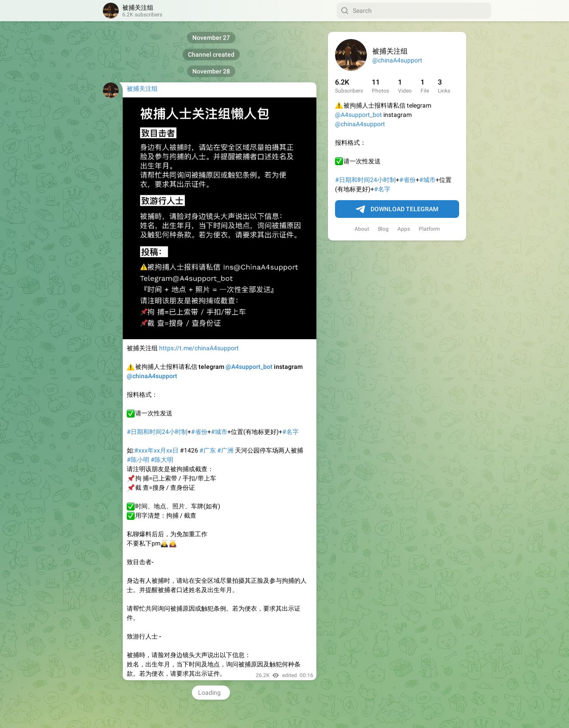The width and height of the screenshot is (569, 728).
Task: Click the November 28 date badge
Action: [211, 71]
